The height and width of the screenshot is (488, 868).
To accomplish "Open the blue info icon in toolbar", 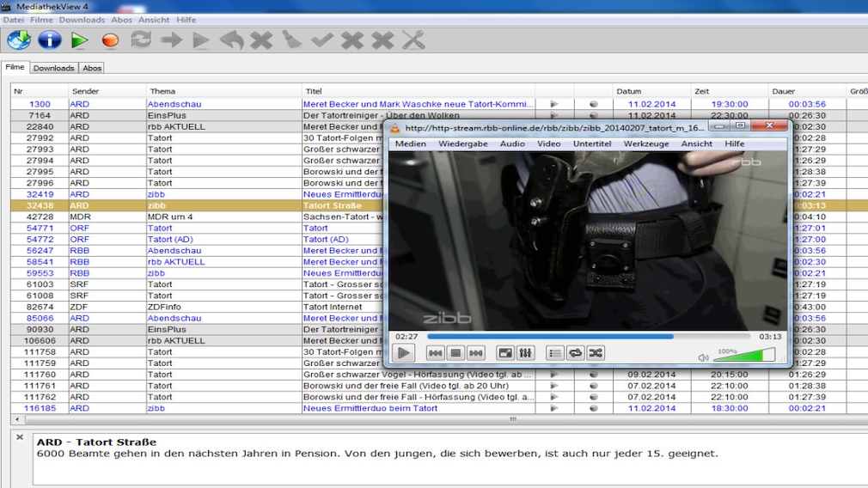I will [x=49, y=40].
